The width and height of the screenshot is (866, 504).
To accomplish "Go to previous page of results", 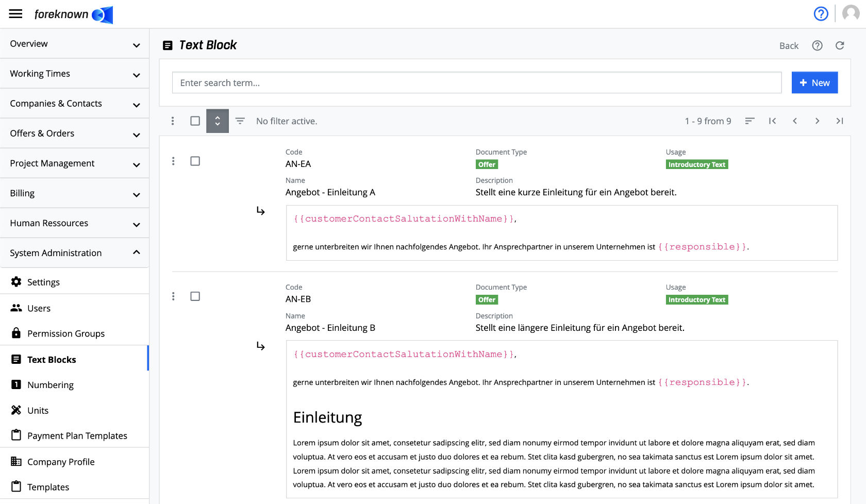I will point(795,121).
